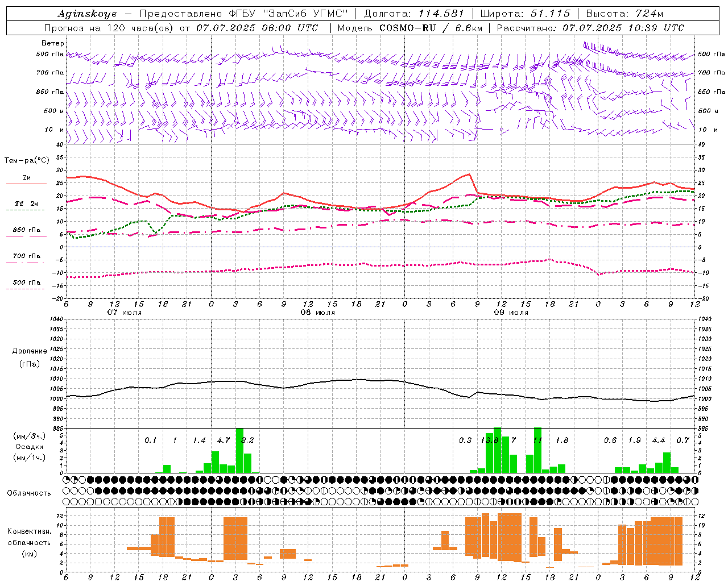Click the 1.4 precipitation total
728x582 pixels.
(199, 440)
